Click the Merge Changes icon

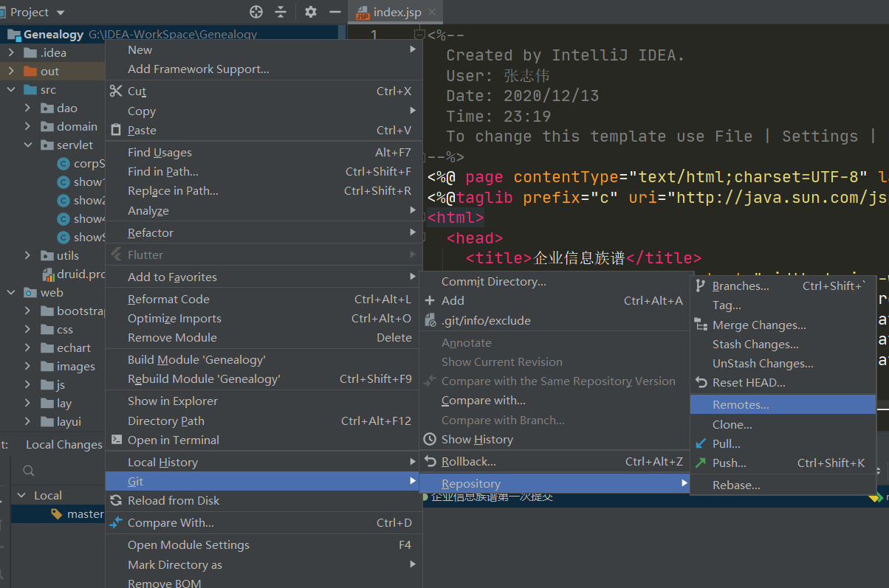701,325
